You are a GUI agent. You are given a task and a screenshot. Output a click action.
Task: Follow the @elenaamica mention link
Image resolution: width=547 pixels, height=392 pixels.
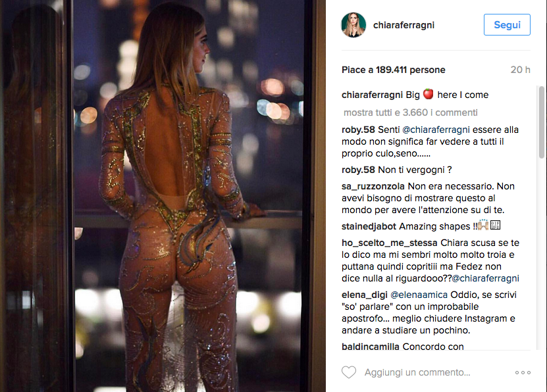point(419,295)
